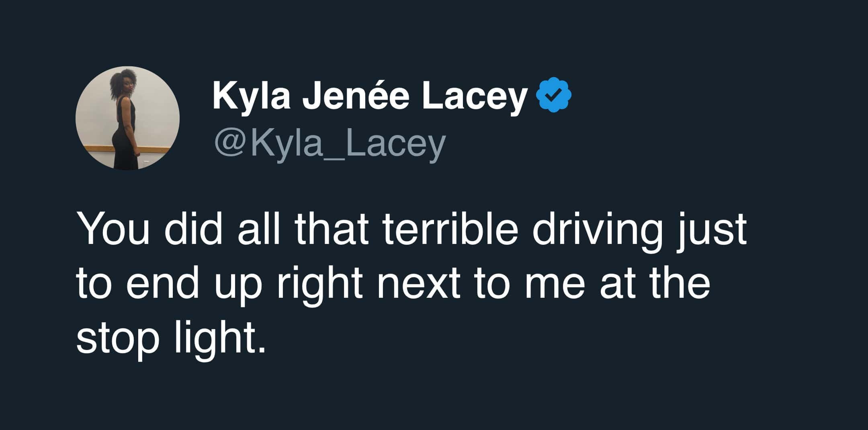The image size is (868, 430).
Task: Click the word "just" ending the first line
Action: pyautogui.click(x=710, y=233)
